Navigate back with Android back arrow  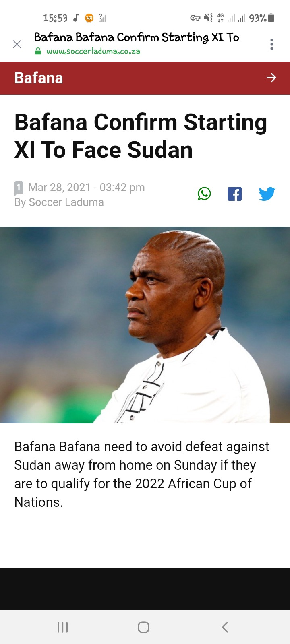[225, 627]
